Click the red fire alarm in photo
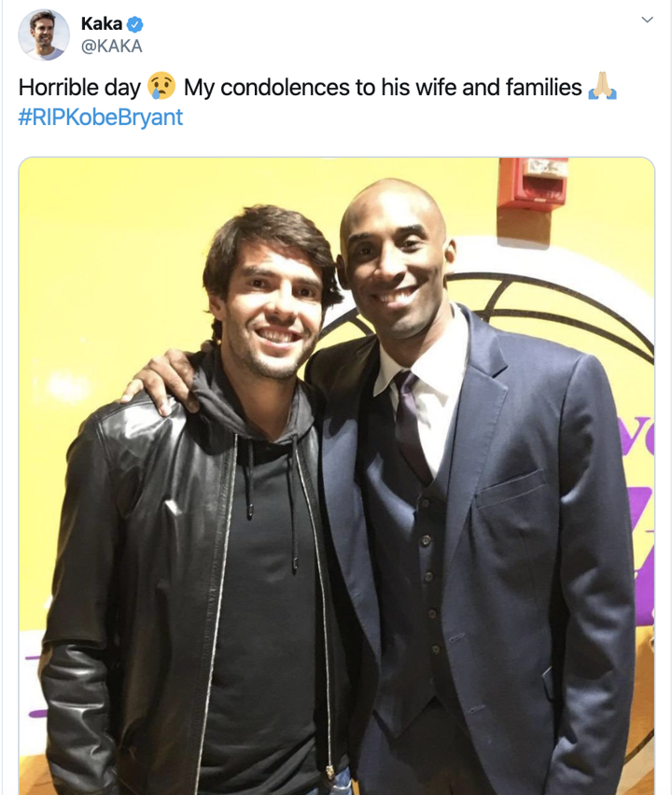The image size is (672, 795). point(533,184)
